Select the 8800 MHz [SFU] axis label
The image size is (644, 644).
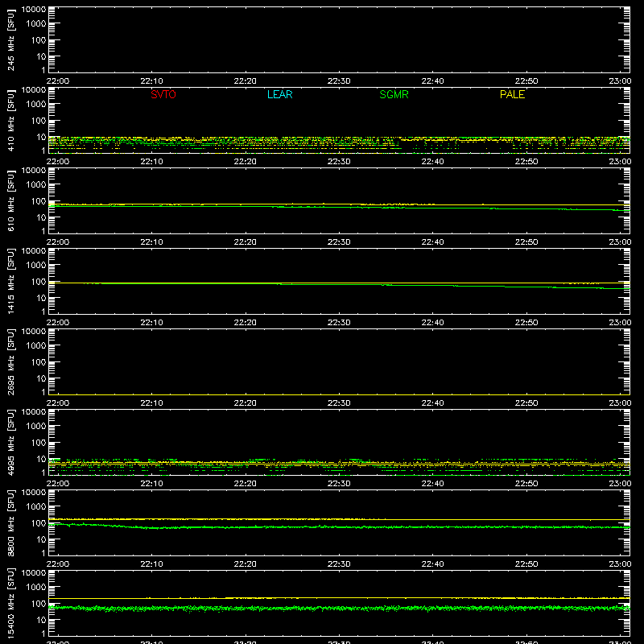[x=10, y=522]
